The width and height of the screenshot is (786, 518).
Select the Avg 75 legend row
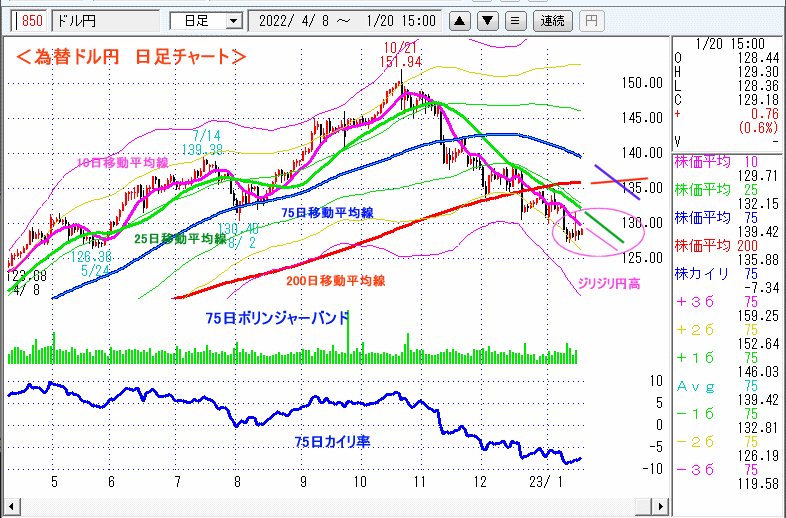pos(728,383)
